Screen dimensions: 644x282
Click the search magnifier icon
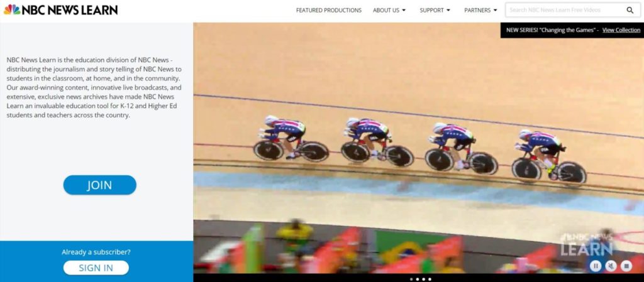(x=630, y=10)
